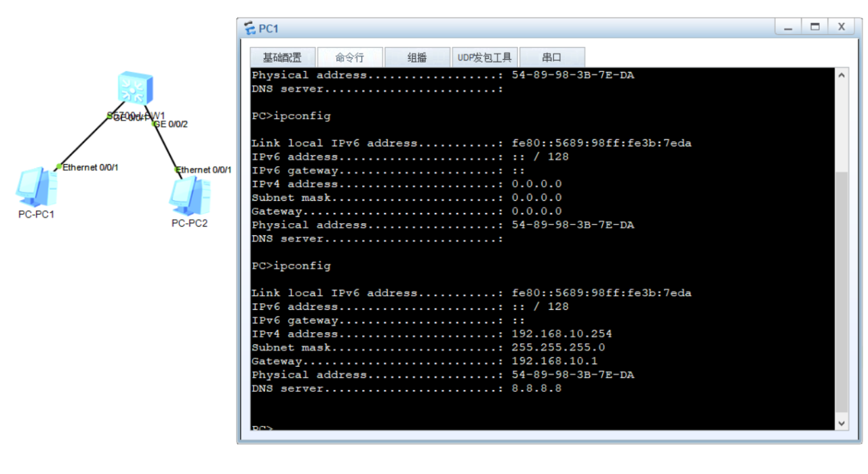This screenshot has height=474, width=868.
Task: Click the PC-PC1 computer icon
Action: tap(37, 186)
